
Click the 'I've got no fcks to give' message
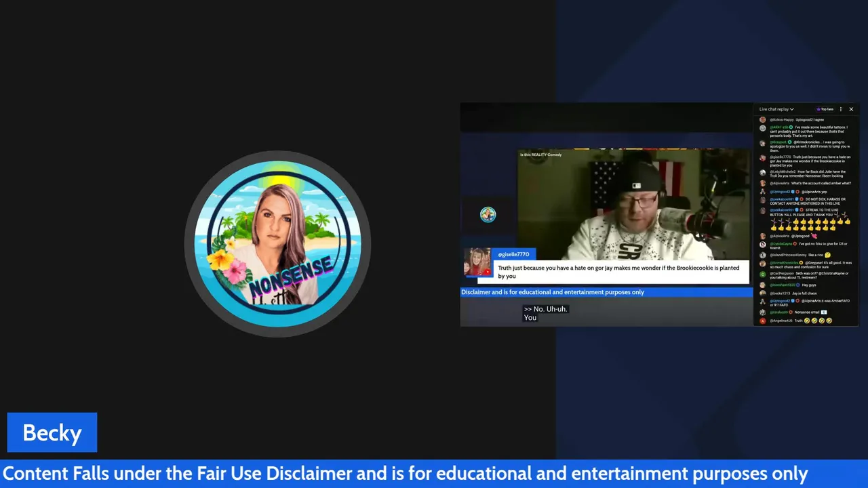click(x=809, y=246)
